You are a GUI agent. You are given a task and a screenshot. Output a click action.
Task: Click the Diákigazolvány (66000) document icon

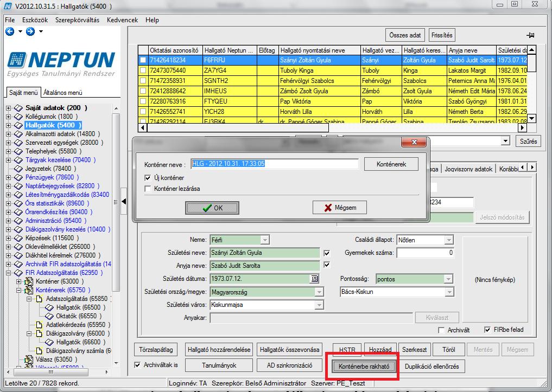pos(39,333)
